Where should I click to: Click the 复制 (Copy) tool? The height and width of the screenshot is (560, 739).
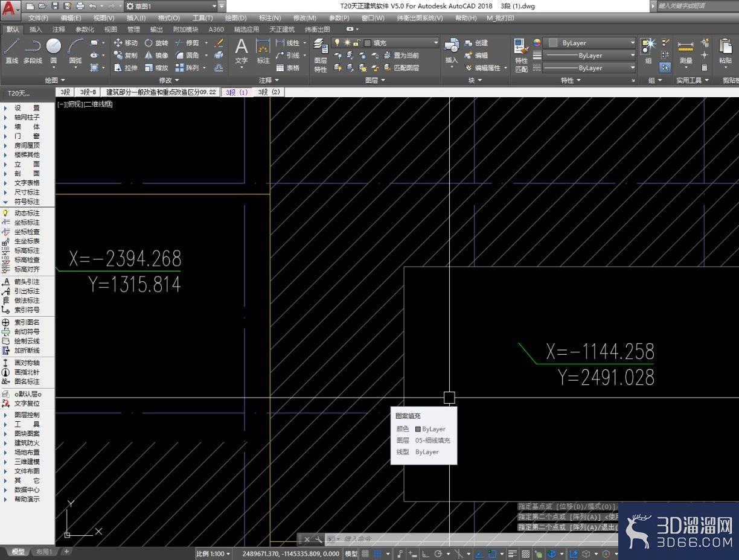tap(126, 56)
